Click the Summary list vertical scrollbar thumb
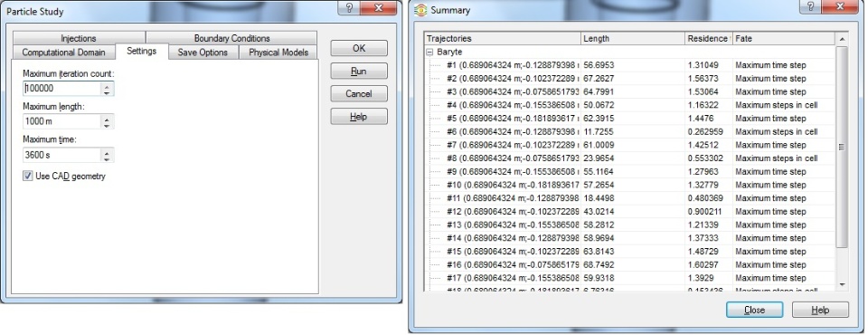Viewport: 868px width, 335px height. 842,147
